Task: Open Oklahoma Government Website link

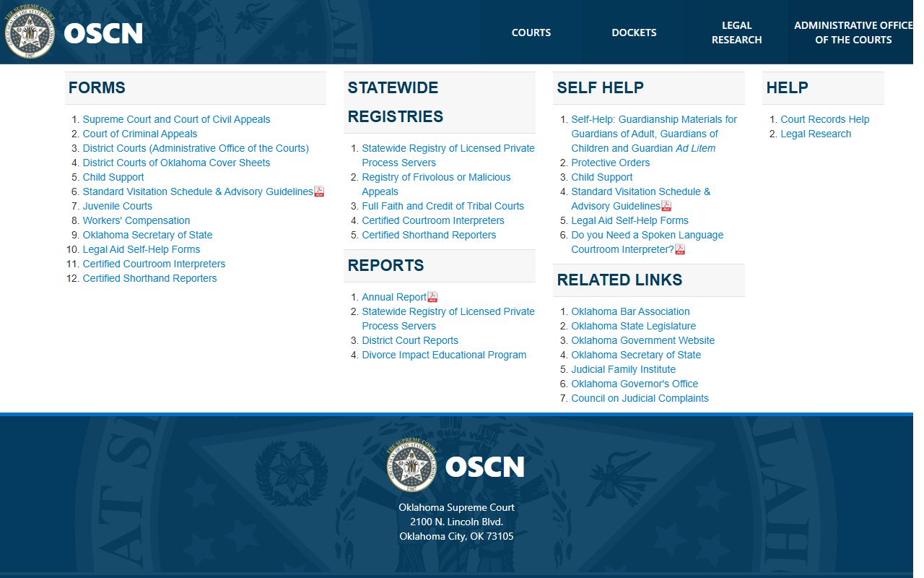Action: click(642, 340)
